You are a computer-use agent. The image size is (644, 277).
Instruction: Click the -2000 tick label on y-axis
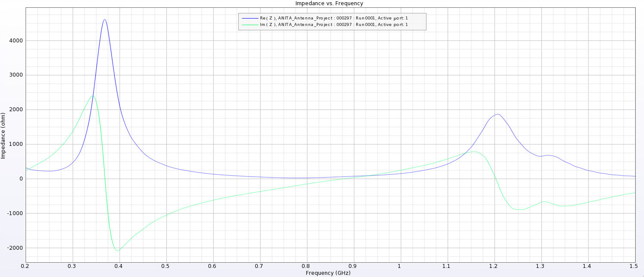[16, 248]
